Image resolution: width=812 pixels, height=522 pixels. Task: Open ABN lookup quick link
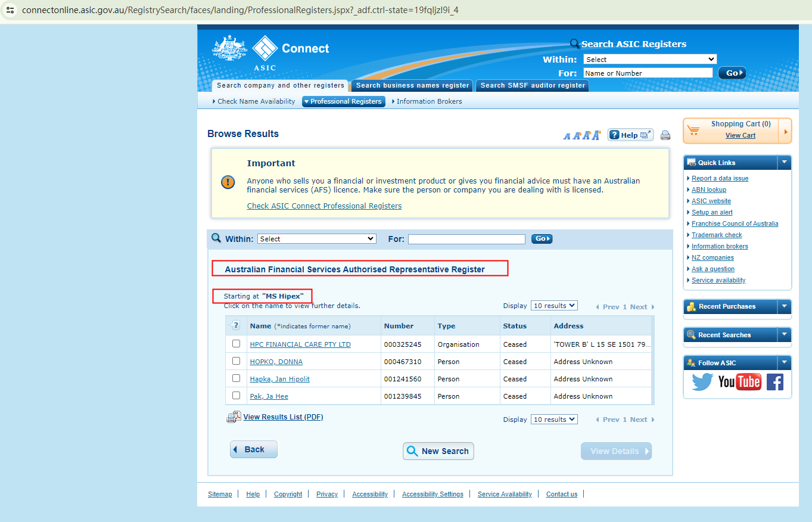pyautogui.click(x=709, y=189)
